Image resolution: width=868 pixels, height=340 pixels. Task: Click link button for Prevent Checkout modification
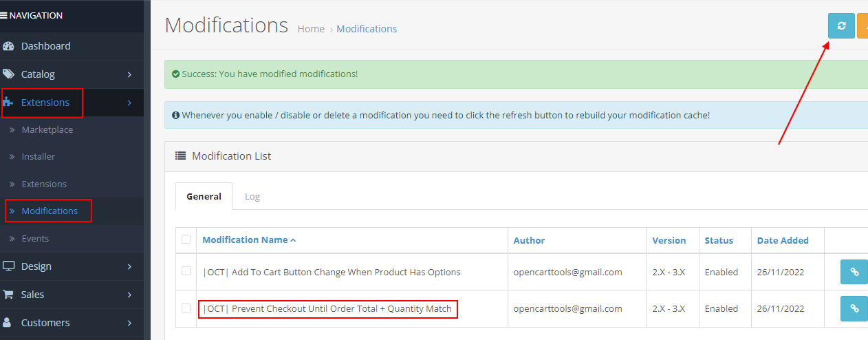854,308
